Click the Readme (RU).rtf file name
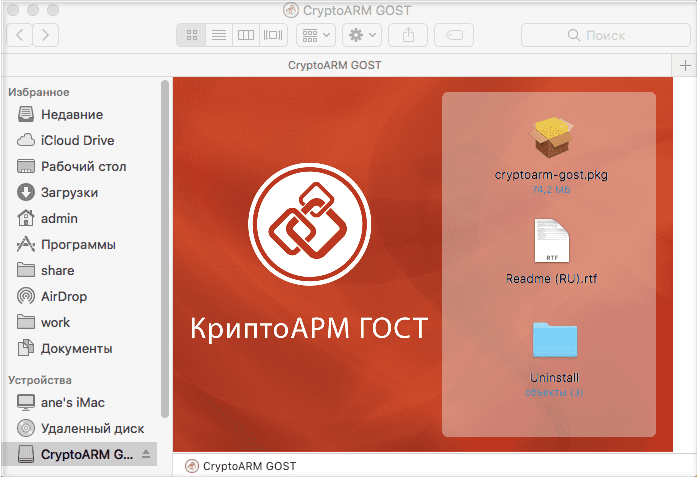The height and width of the screenshot is (478, 698). point(552,279)
